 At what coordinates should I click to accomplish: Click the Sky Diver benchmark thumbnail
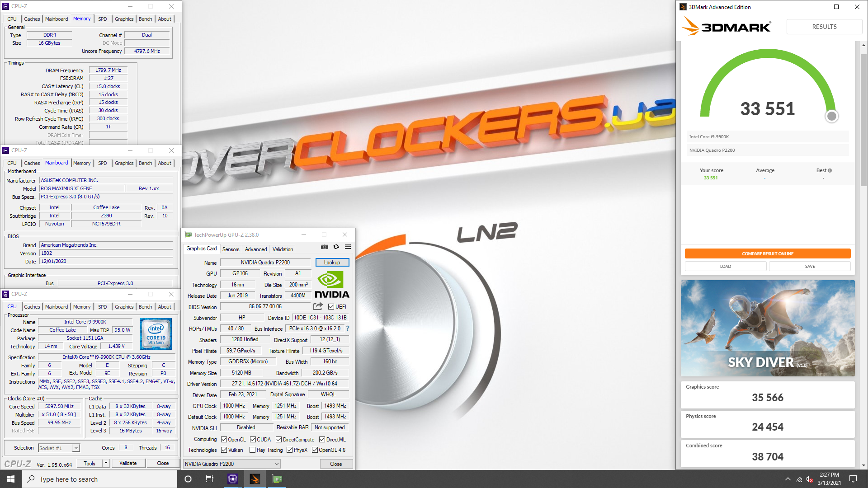(768, 328)
